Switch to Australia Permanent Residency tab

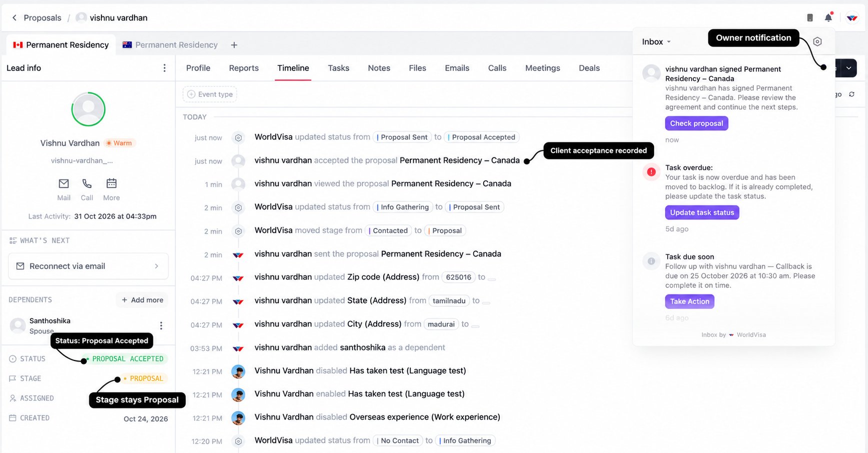tap(170, 45)
